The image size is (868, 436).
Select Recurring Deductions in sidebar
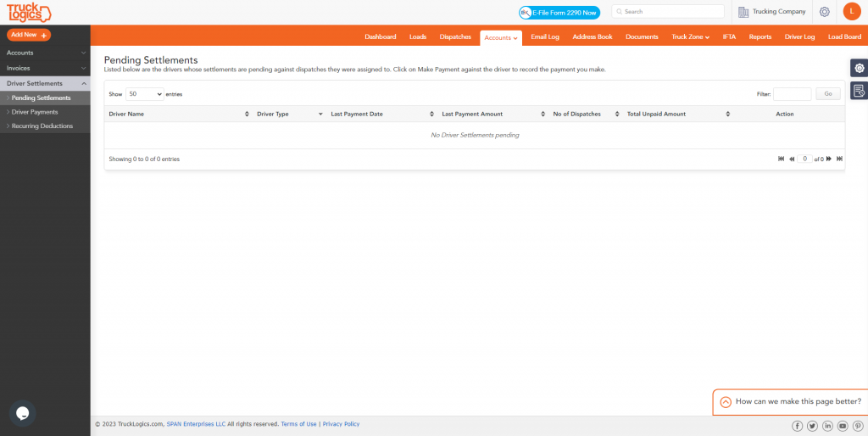[x=45, y=126]
